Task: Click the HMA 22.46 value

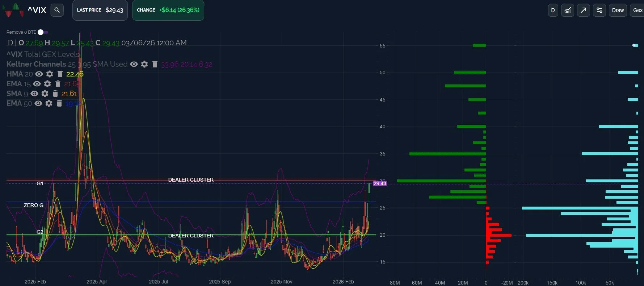Action: [x=75, y=74]
